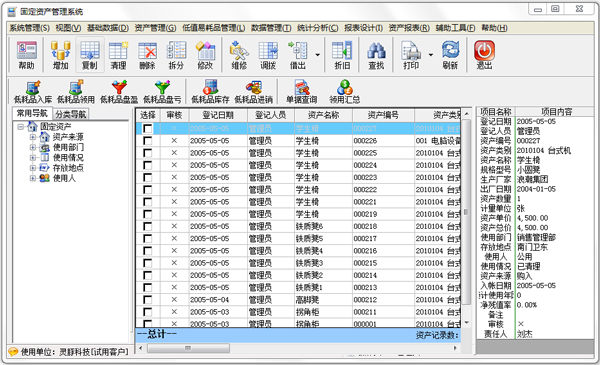The image size is (600, 365).
Task: Click the table's vertical scrollbar thumb
Action: [x=466, y=212]
